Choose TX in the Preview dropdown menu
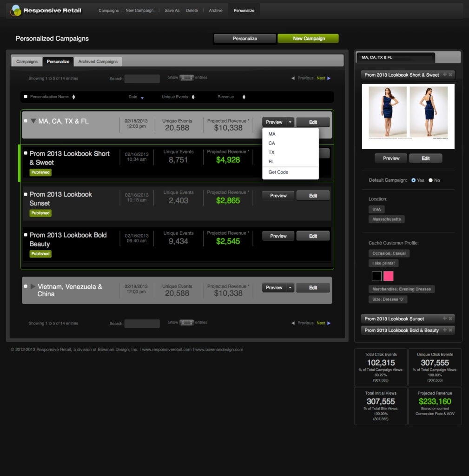Screen dimensions: 469x476 271,152
